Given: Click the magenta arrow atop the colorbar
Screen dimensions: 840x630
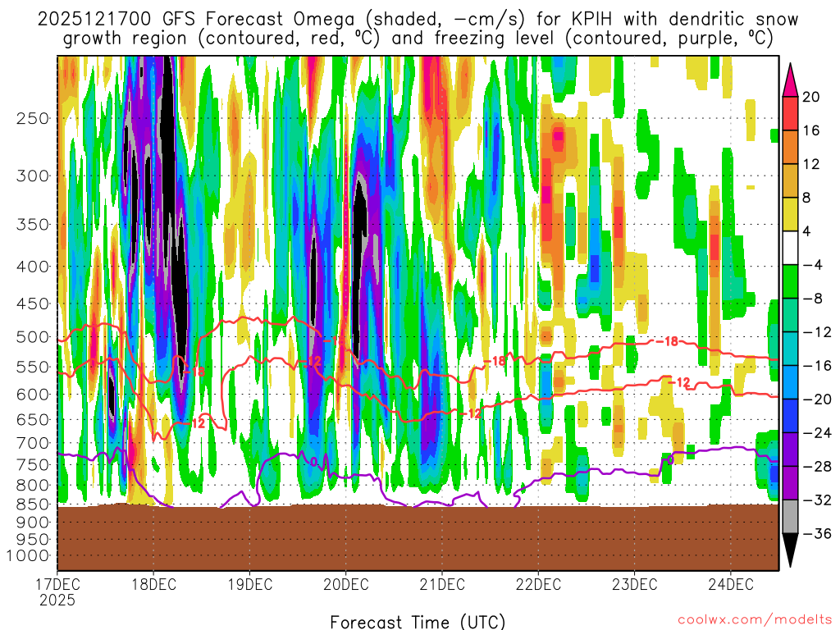Looking at the screenshot, I should coord(790,80).
